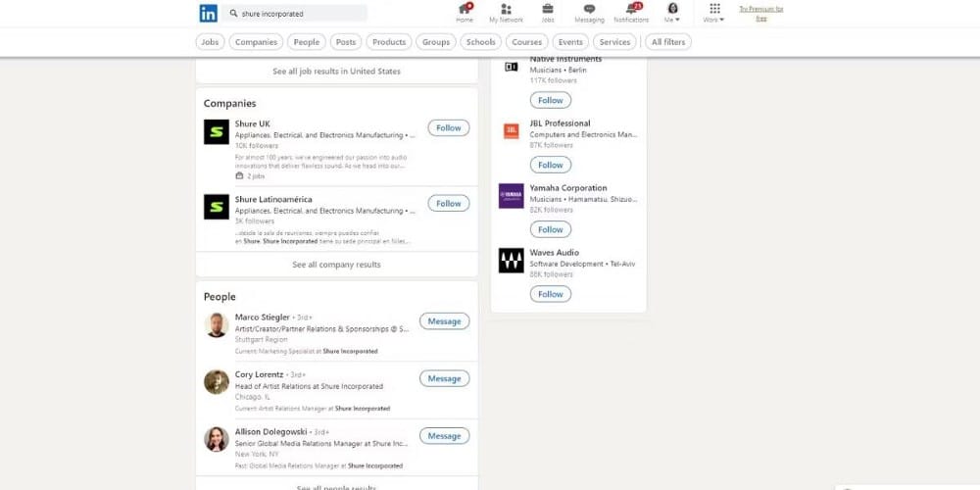This screenshot has height=490, width=980.
Task: Follow Yamaha Corporation
Action: click(551, 229)
